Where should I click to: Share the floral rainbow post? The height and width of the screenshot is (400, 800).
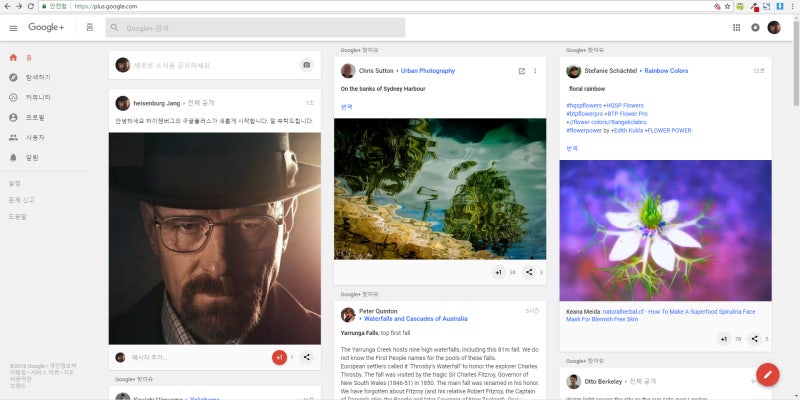754,339
